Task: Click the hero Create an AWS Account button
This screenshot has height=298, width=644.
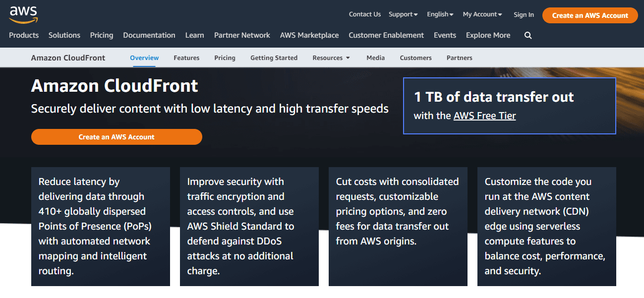Action: coord(117,137)
